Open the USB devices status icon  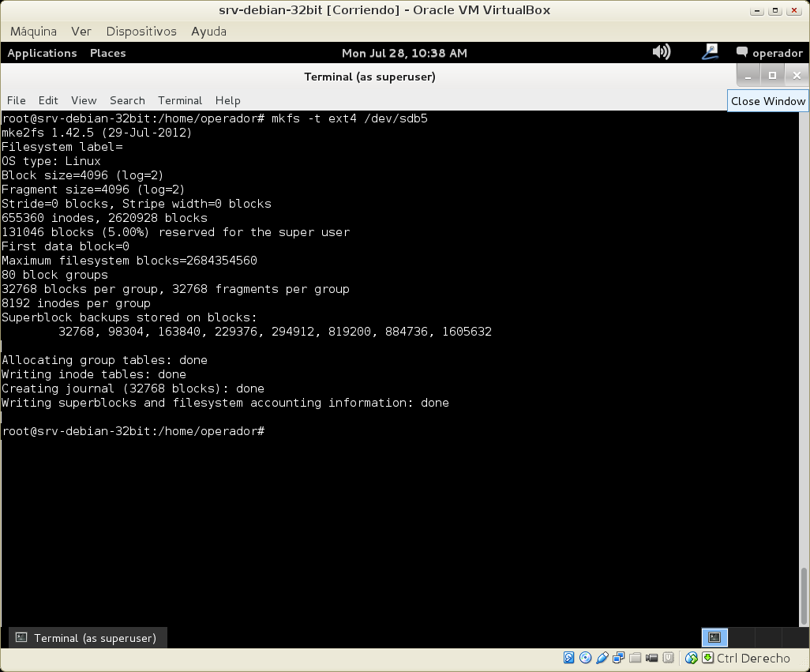(602, 658)
